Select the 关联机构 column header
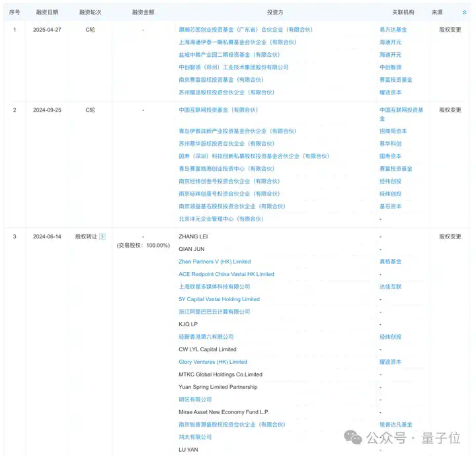Viewport: 476px width, 457px height. (x=403, y=12)
